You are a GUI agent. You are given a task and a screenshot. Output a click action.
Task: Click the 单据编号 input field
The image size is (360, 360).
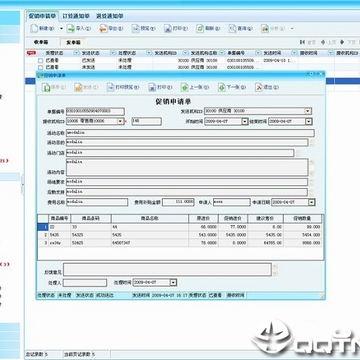click(95, 111)
